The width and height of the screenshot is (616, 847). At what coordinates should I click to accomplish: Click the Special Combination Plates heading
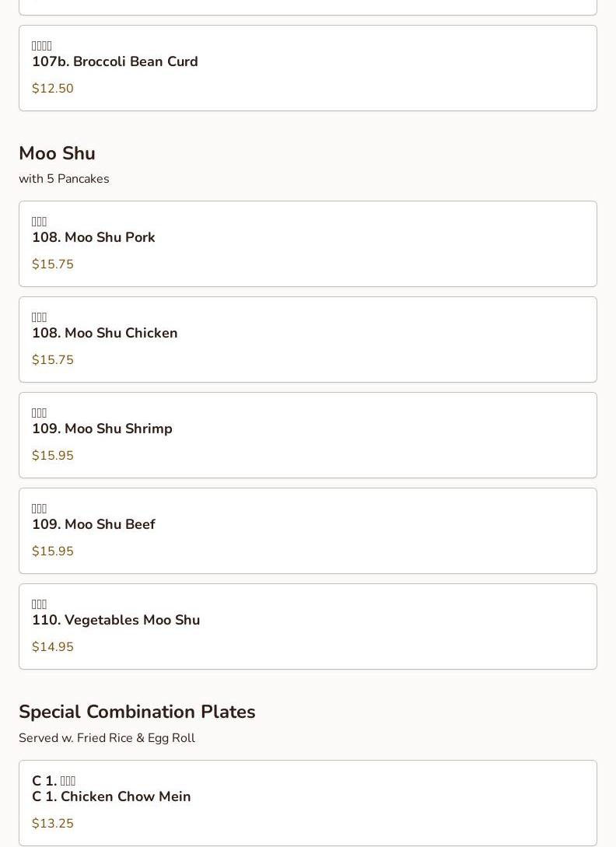click(137, 712)
